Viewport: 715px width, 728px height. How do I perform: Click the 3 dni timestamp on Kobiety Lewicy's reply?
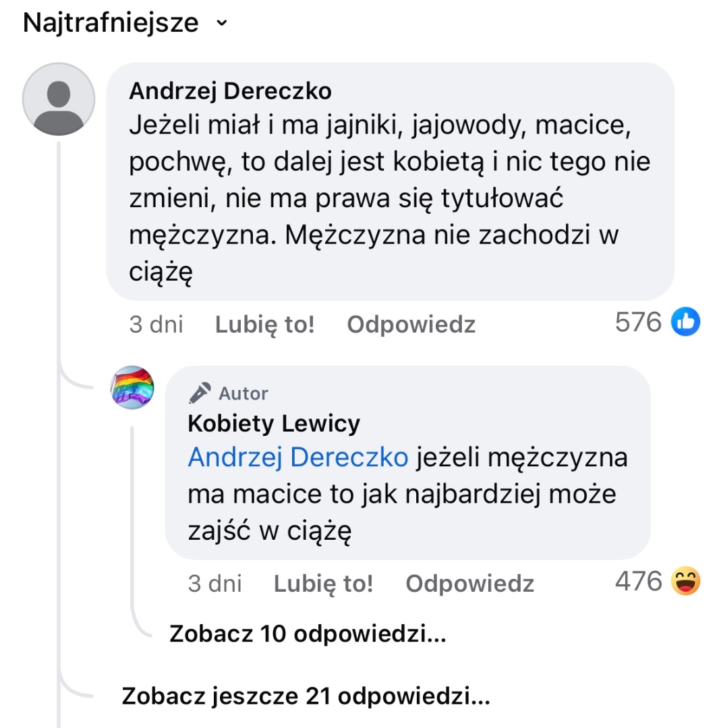(x=214, y=584)
